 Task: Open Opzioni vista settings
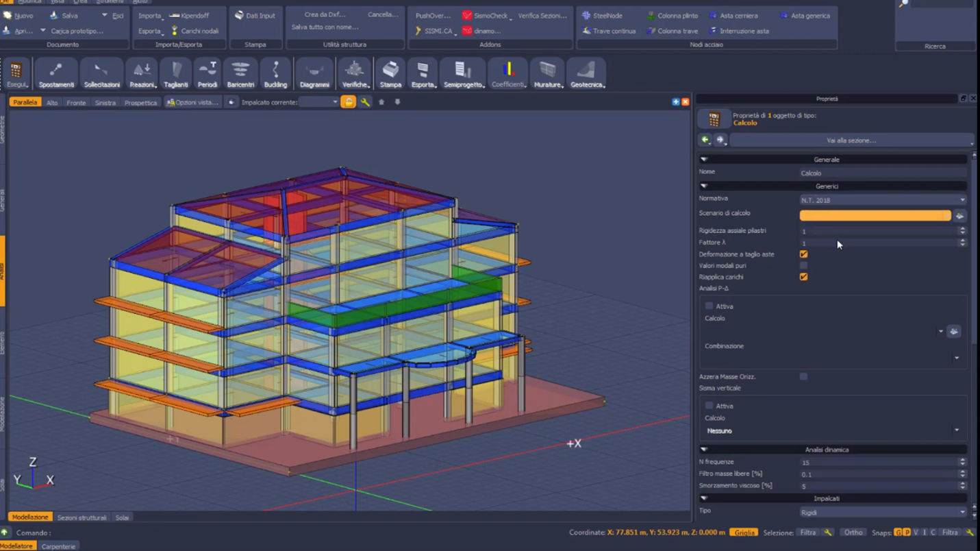[192, 103]
